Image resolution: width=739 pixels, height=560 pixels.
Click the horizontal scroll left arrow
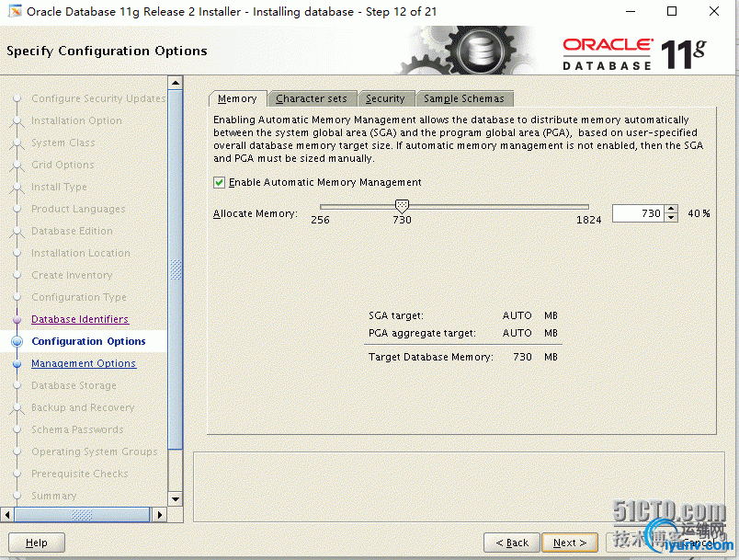click(7, 515)
